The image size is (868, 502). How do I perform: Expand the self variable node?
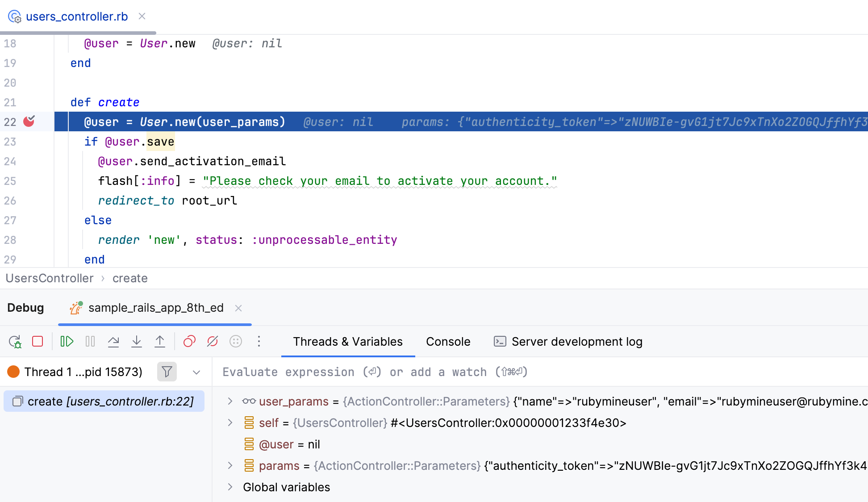click(x=230, y=423)
